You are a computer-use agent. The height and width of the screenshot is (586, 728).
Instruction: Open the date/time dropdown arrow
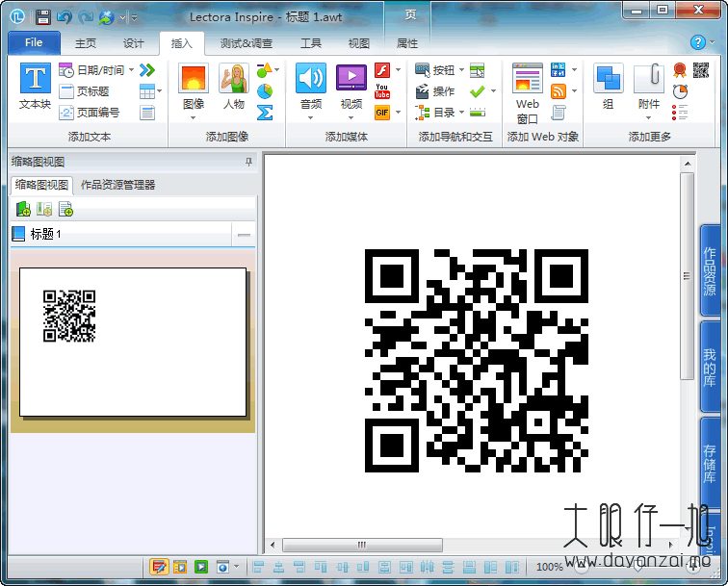(131, 70)
